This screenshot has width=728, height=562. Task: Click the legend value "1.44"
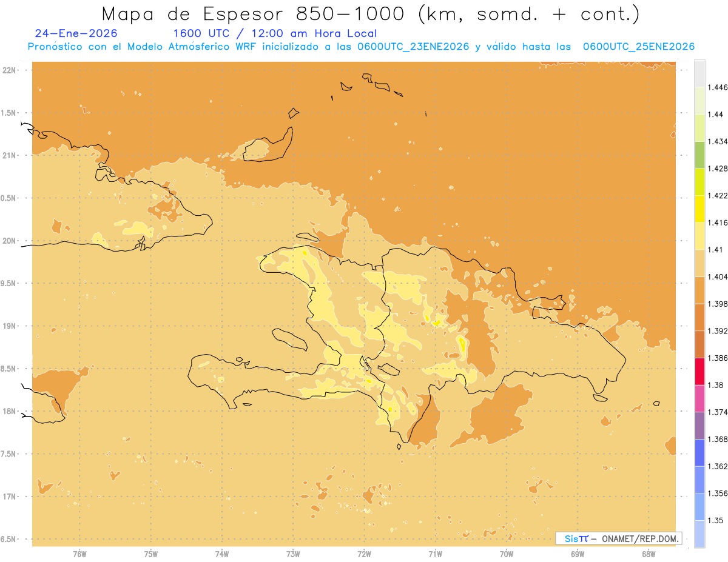715,115
